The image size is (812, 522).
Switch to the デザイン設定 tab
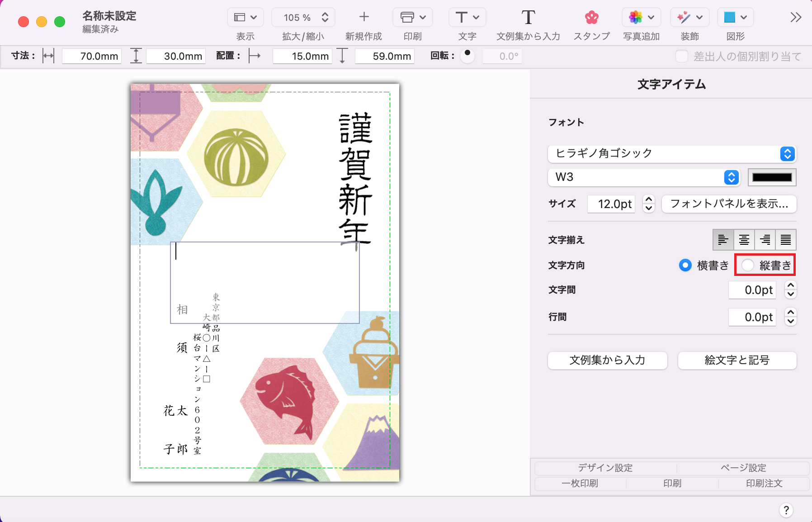point(605,468)
